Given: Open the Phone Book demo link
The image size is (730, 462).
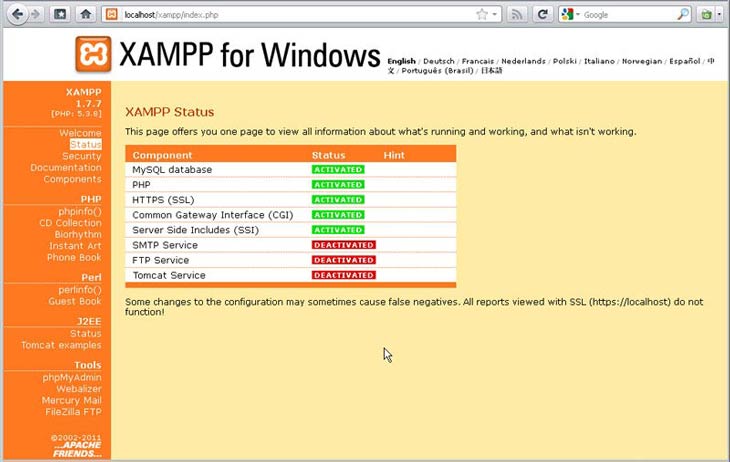Looking at the screenshot, I should coord(74,258).
